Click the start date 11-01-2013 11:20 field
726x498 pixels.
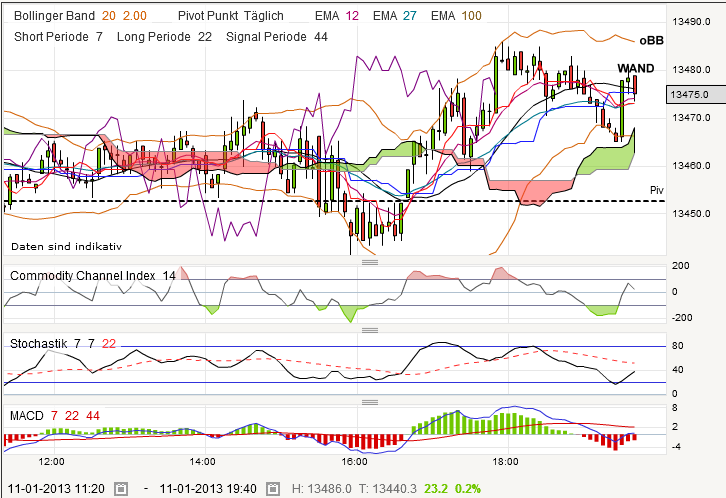click(56, 489)
